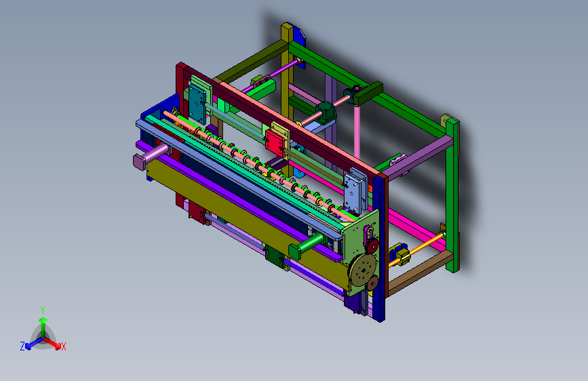Select the light blue plate at the beam's right end
This screenshot has height=381, width=588.
pos(353,193)
